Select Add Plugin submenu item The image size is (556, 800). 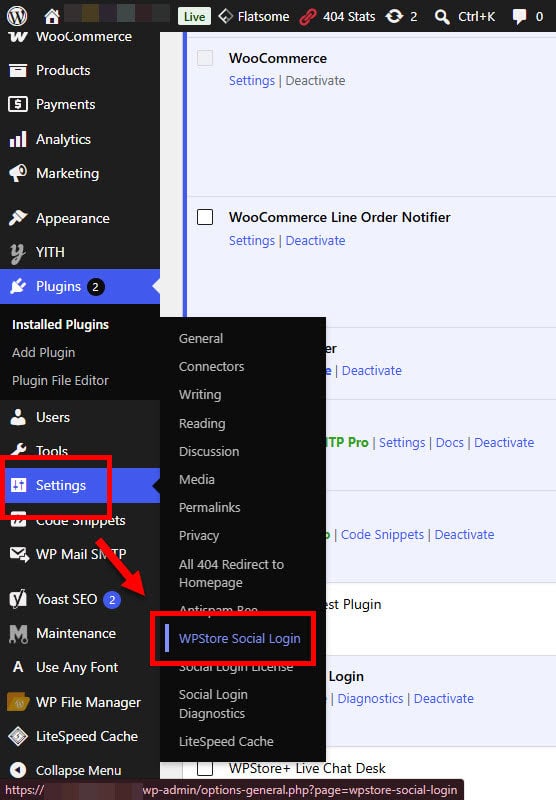coord(43,353)
